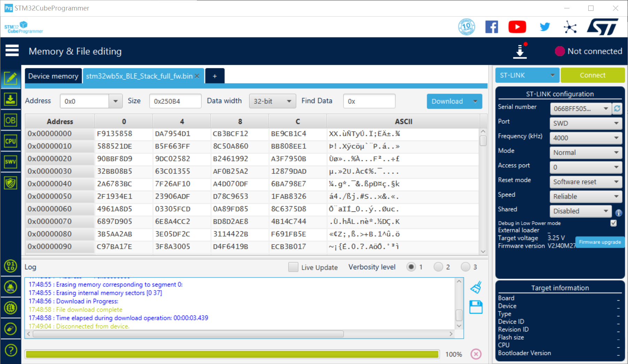Expand the Data width 32-bit dropdown
Image resolution: width=628 pixels, height=364 pixels.
click(272, 101)
